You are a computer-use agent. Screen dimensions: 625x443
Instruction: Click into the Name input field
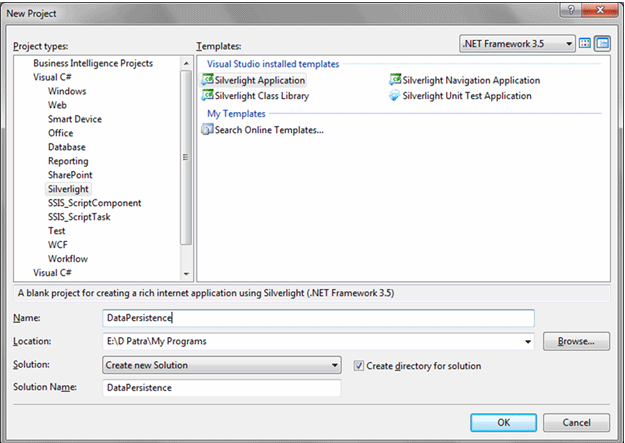tap(318, 318)
